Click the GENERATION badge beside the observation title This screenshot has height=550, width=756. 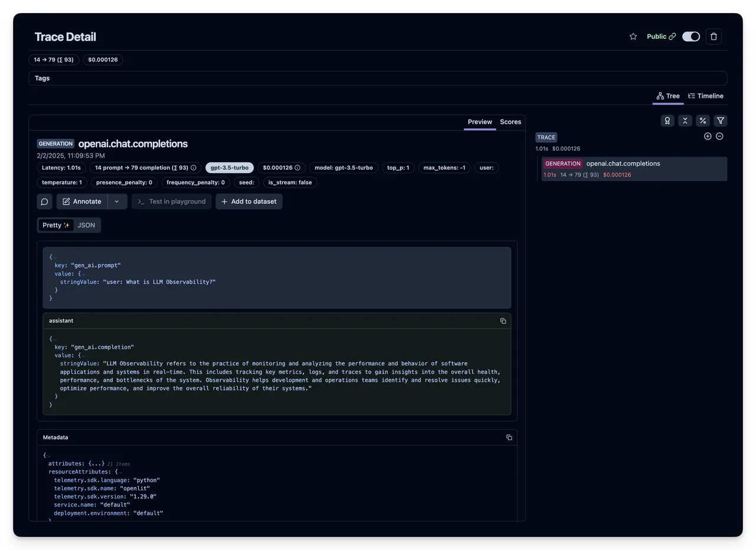tap(56, 143)
